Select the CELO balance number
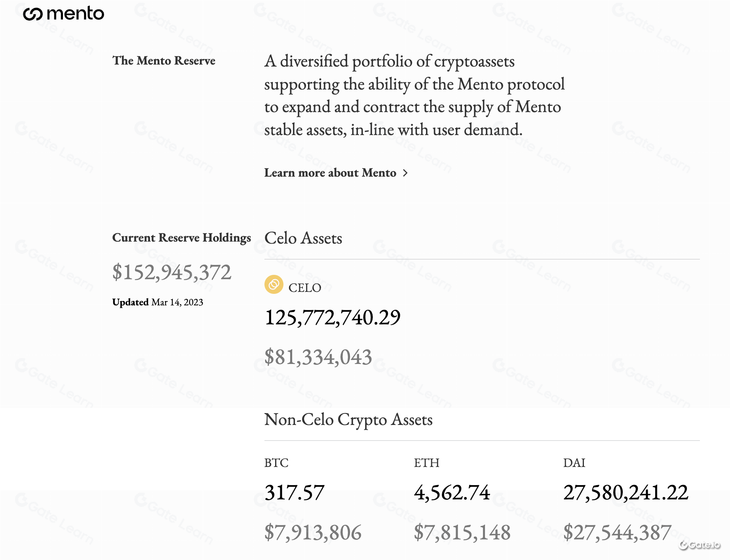This screenshot has width=730, height=560. pos(333,317)
